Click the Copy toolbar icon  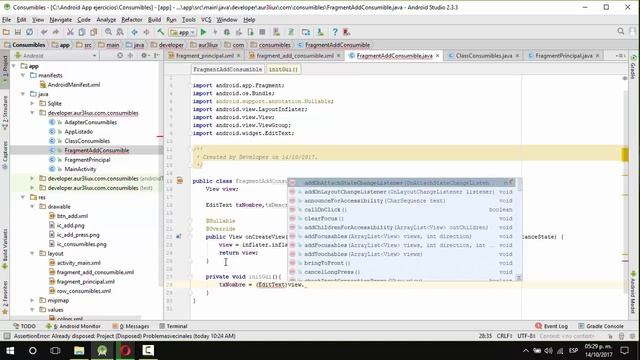tap(82, 32)
